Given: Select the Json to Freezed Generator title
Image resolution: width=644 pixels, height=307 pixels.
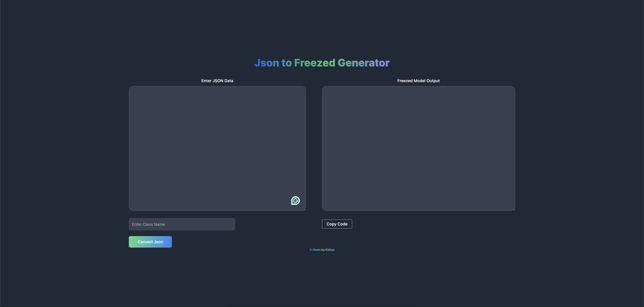Looking at the screenshot, I should pos(322,63).
